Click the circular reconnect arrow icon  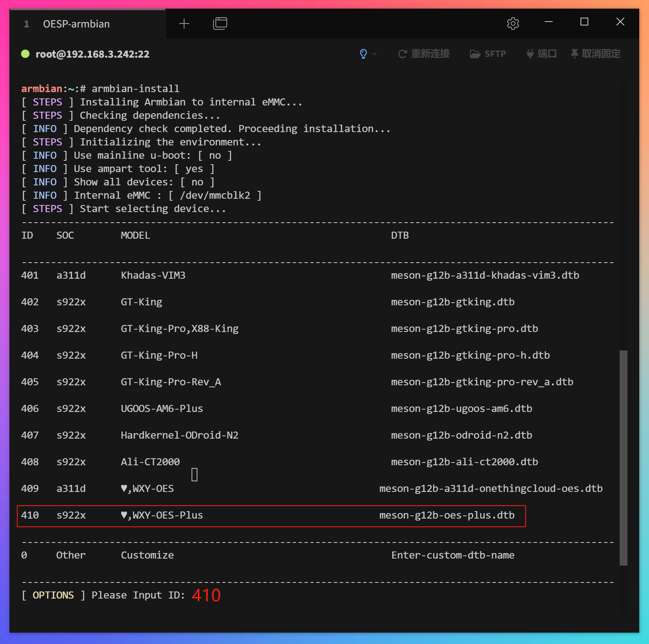coord(402,54)
